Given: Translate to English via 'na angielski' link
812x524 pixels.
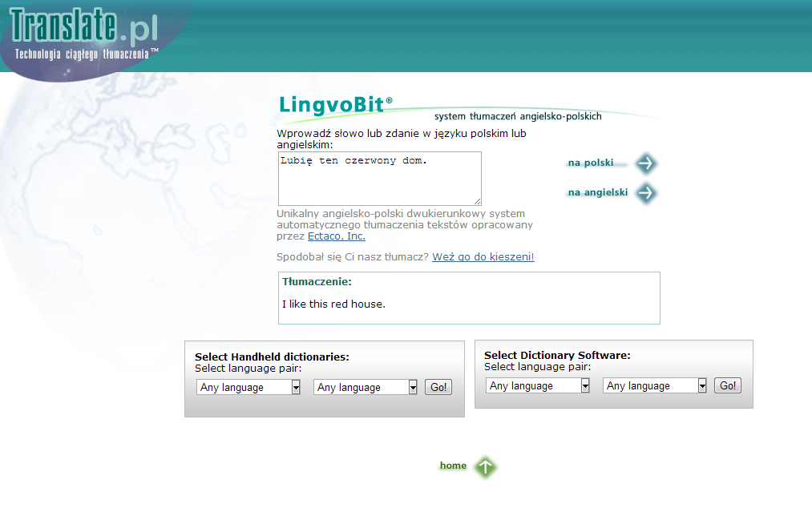Looking at the screenshot, I should (x=598, y=192).
